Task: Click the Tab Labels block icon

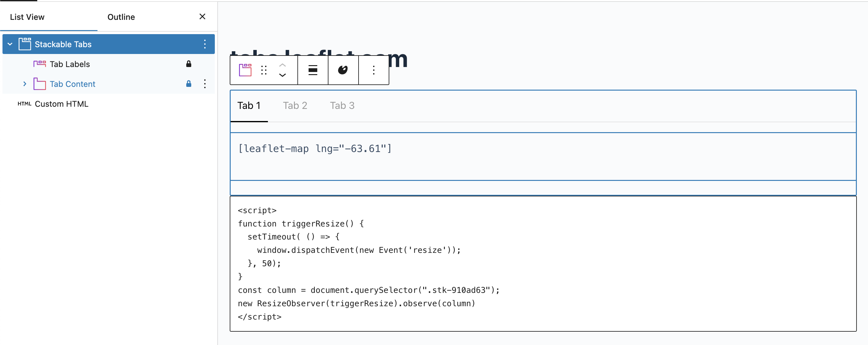Action: tap(39, 64)
